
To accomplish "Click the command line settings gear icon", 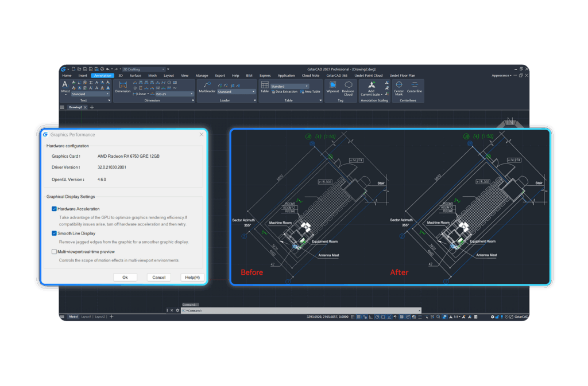I will (177, 310).
